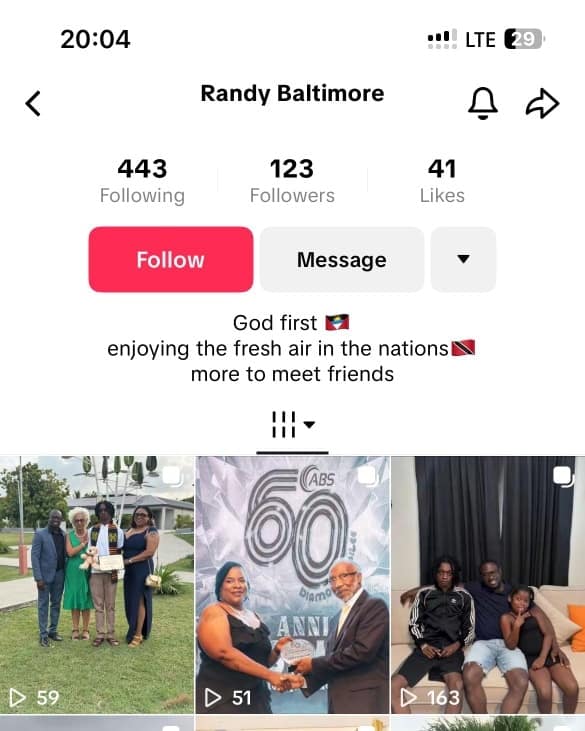This screenshot has height=731, width=585.
Task: Tap the Antigua flag emoji in bio
Action: (337, 323)
